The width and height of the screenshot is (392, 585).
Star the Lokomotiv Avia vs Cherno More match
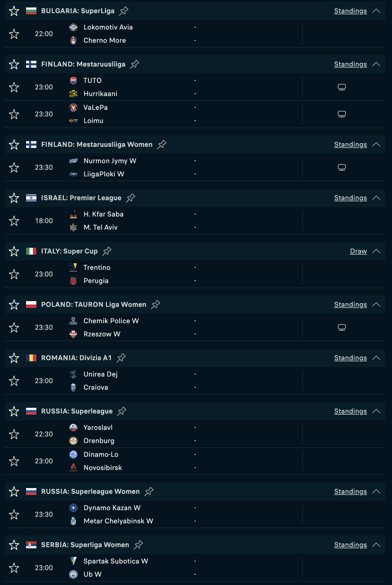point(14,34)
